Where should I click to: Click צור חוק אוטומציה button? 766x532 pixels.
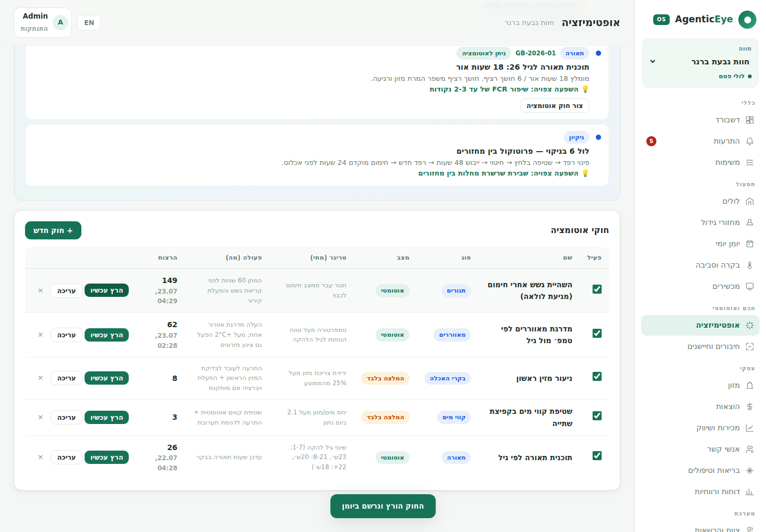coord(555,106)
